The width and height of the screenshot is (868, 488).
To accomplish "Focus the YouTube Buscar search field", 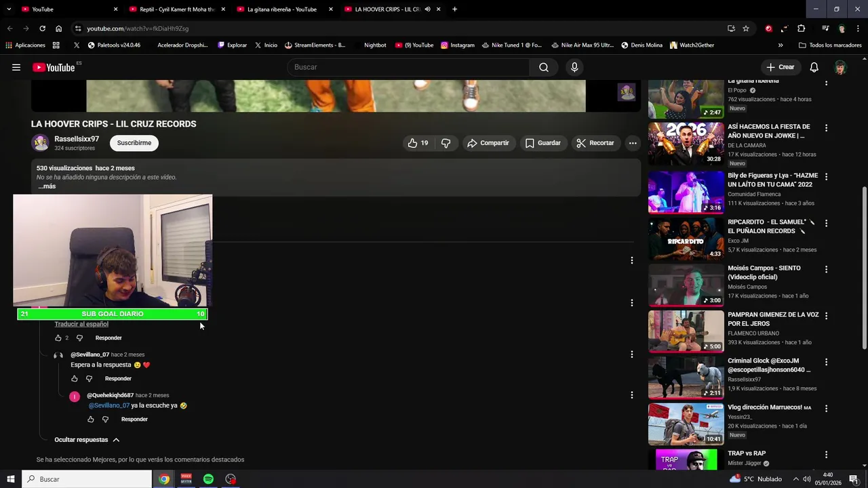I will pos(409,67).
